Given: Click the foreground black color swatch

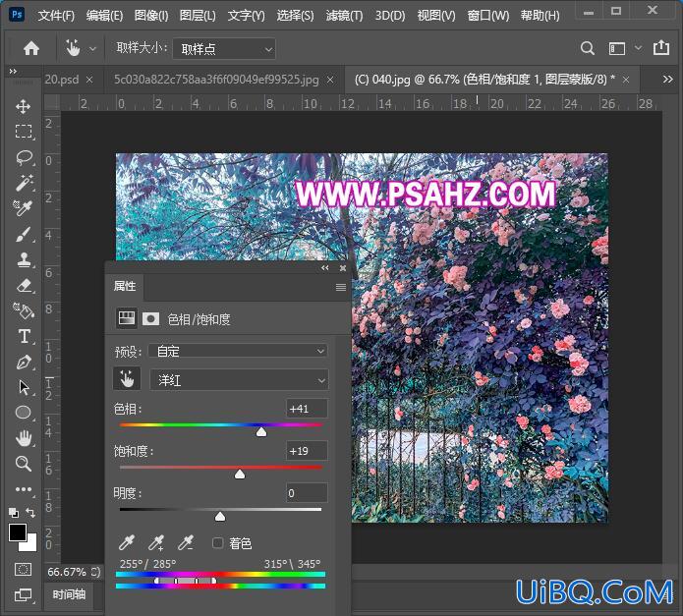Looking at the screenshot, I should point(18,532).
